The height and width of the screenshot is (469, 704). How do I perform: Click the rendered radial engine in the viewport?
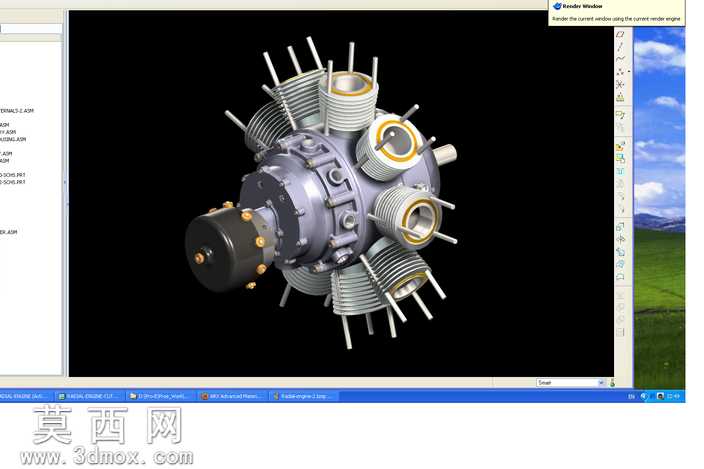323,193
